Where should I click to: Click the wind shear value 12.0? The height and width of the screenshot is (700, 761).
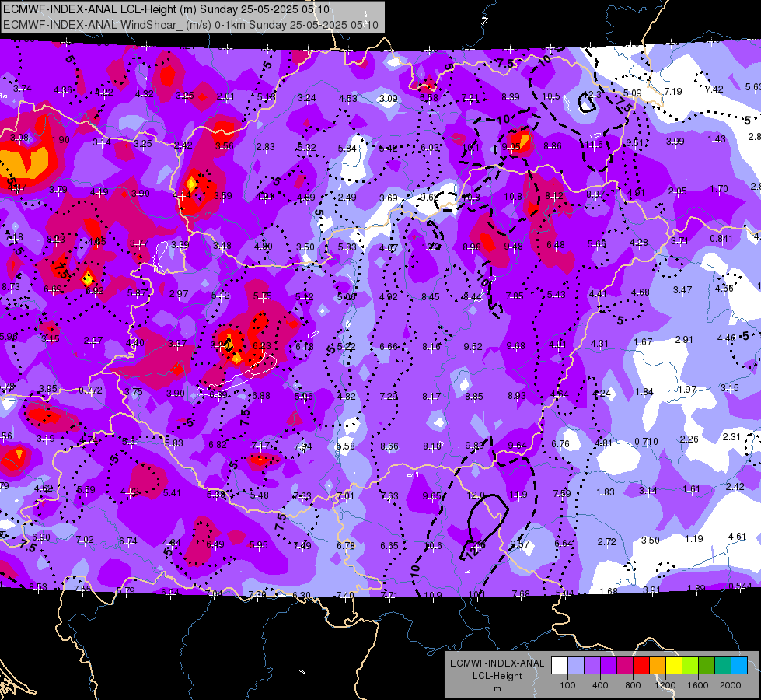(x=476, y=495)
